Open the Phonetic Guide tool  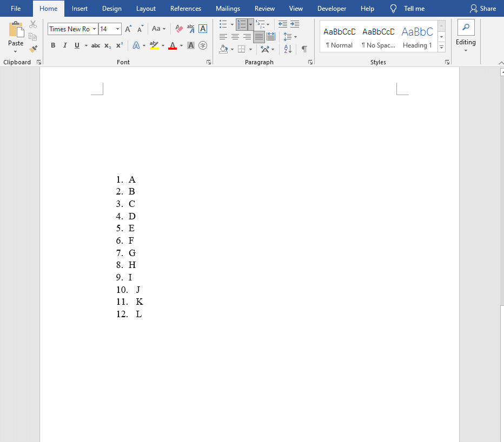(x=191, y=29)
